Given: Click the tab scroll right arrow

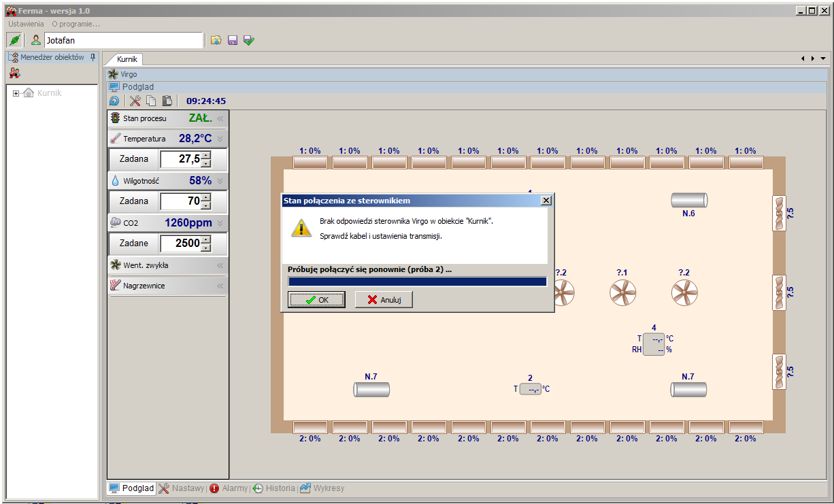Looking at the screenshot, I should pyautogui.click(x=813, y=59).
